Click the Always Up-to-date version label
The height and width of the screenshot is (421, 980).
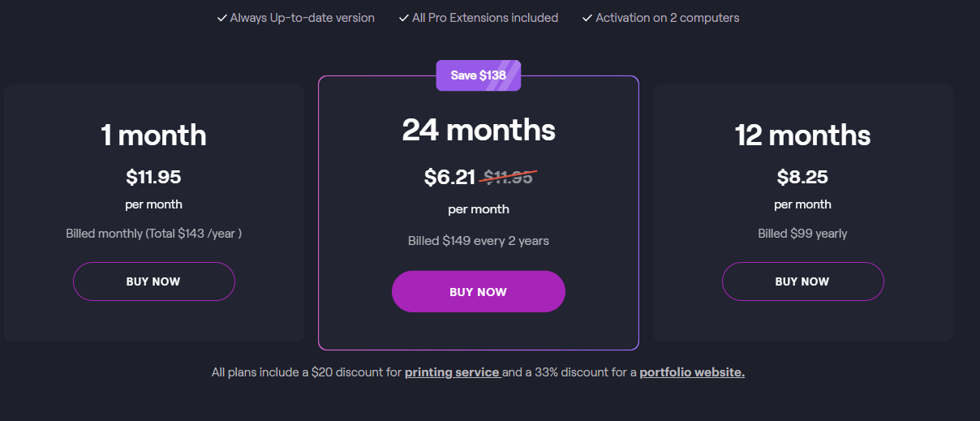pyautogui.click(x=303, y=18)
